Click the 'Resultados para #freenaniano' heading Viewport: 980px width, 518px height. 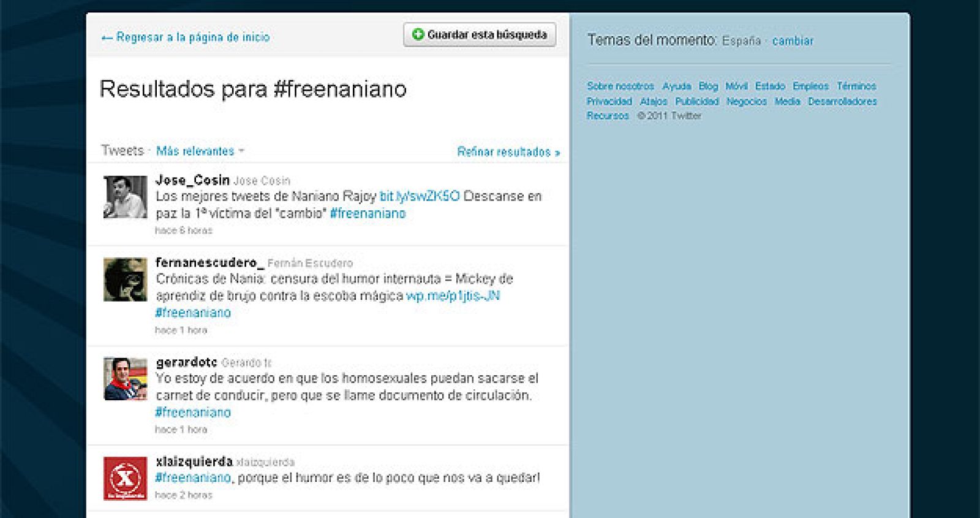coord(253,90)
